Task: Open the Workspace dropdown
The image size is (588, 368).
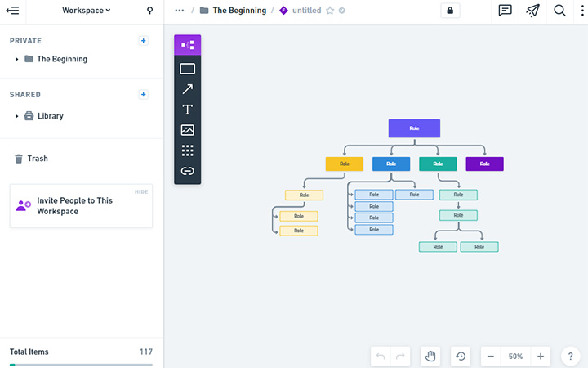Action: (87, 11)
